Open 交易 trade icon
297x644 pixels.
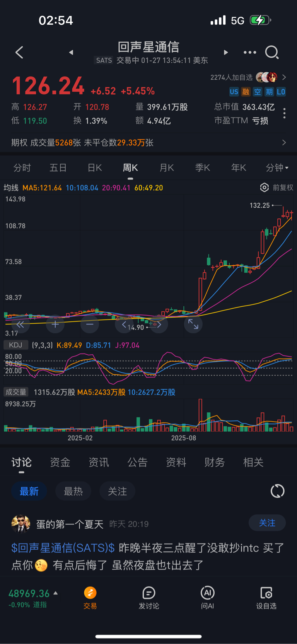90,598
